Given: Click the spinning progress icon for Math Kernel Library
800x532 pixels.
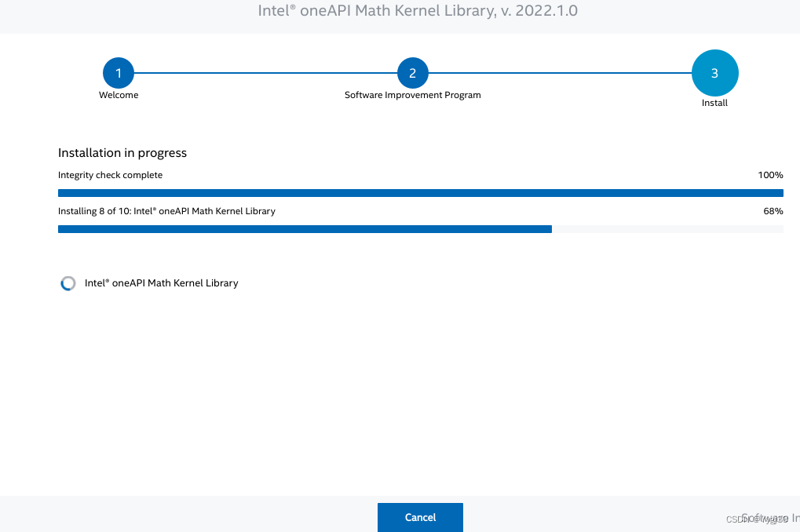Looking at the screenshot, I should coord(68,283).
